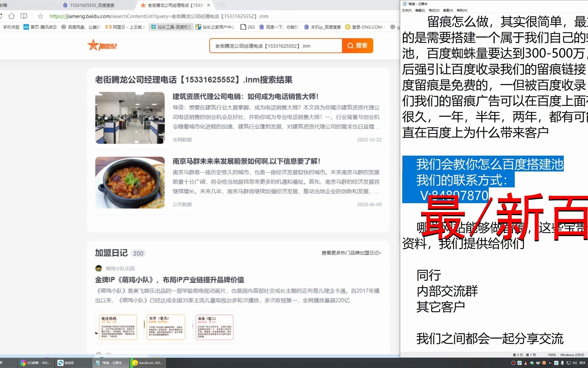The height and width of the screenshot is (368, 588).
Task: Click Notepad title bar icon
Action: pyautogui.click(x=404, y=4)
